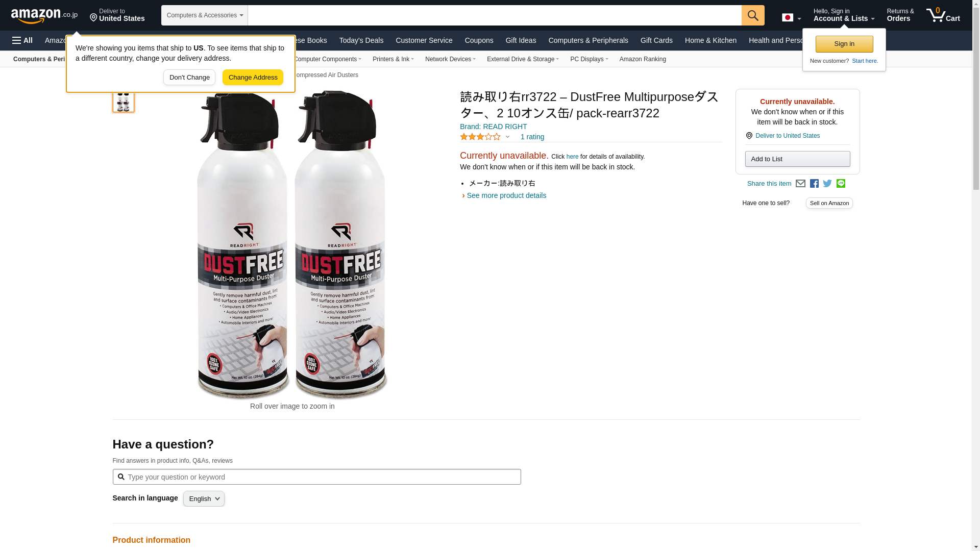Click the search magnifier button
The image size is (980, 551).
tap(753, 15)
